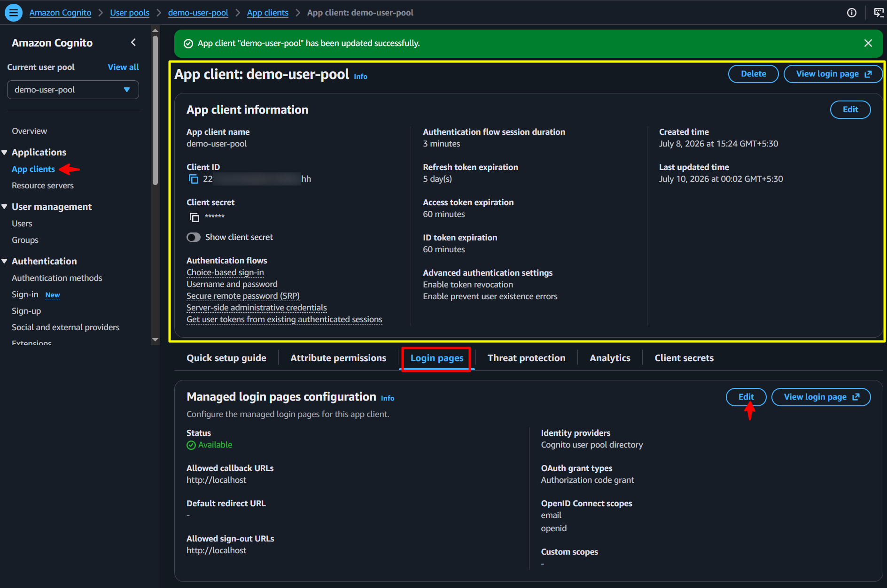887x588 pixels.
Task: Open the Analytics tab
Action: tap(610, 358)
